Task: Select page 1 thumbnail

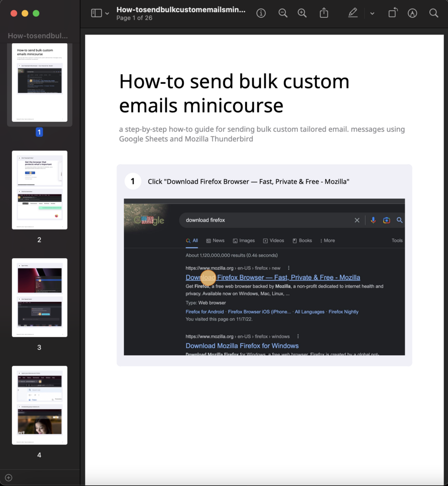Action: (40, 82)
